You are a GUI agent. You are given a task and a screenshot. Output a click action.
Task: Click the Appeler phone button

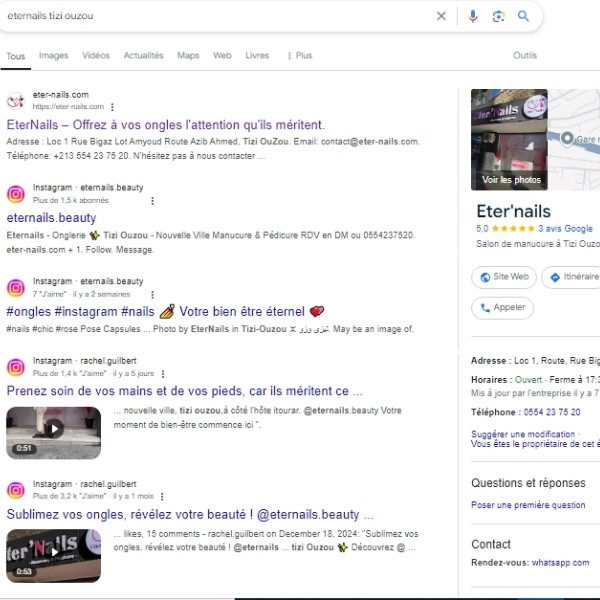pos(502,308)
